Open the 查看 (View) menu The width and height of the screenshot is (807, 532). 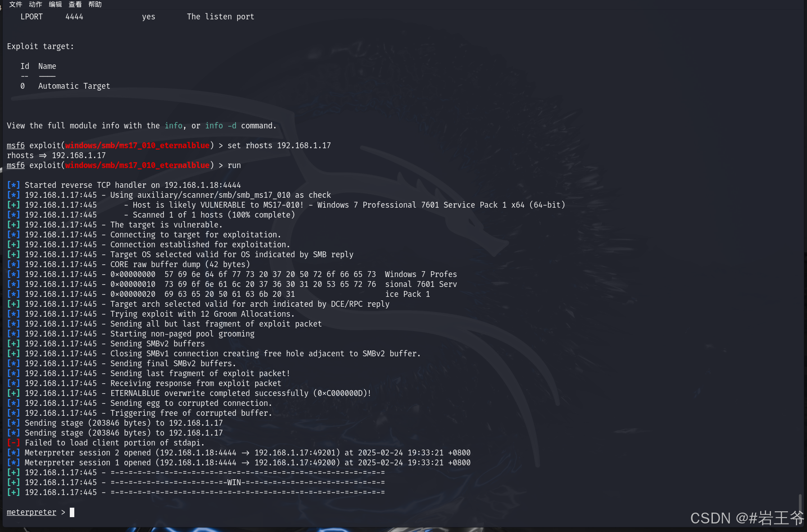coord(75,4)
